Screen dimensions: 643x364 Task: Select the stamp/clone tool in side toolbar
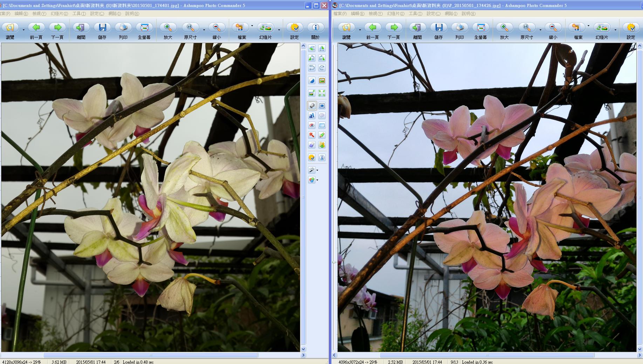pos(312,106)
